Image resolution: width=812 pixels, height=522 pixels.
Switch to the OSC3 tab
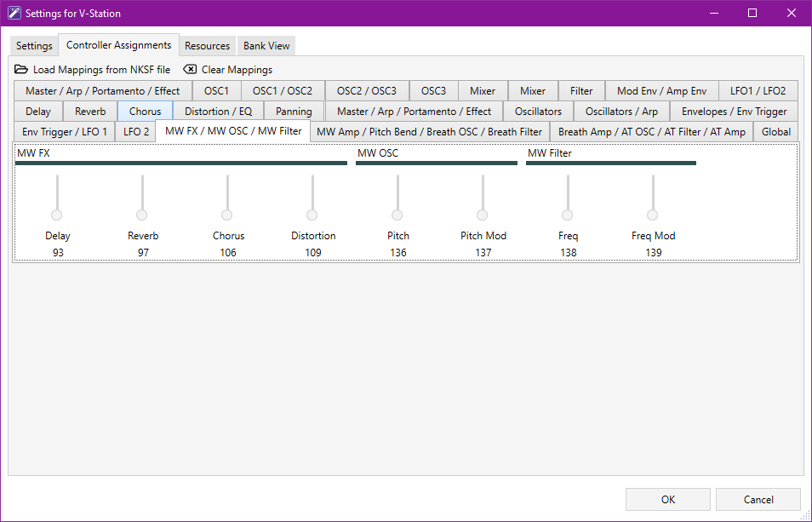[433, 90]
